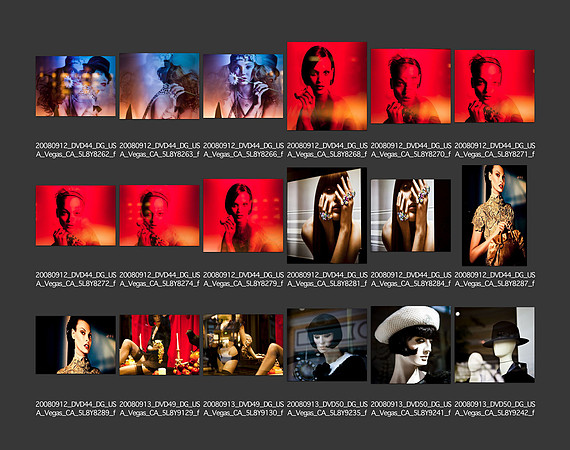This screenshot has height=450, width=570.
Task: Click filename text ending SL8Y9235_f
Action: [x=327, y=409]
